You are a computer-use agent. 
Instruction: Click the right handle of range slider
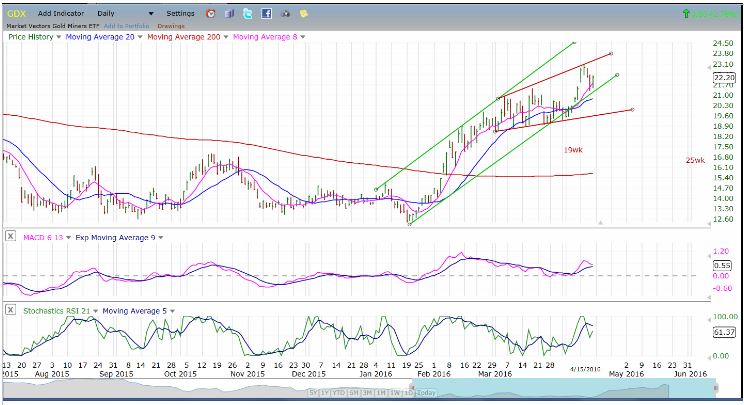tap(716, 388)
